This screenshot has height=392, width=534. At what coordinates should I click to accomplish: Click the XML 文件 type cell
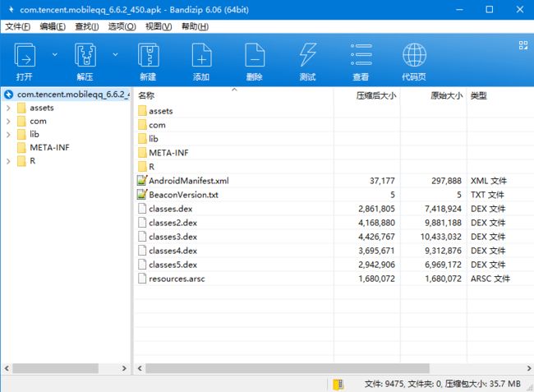pyautogui.click(x=489, y=181)
